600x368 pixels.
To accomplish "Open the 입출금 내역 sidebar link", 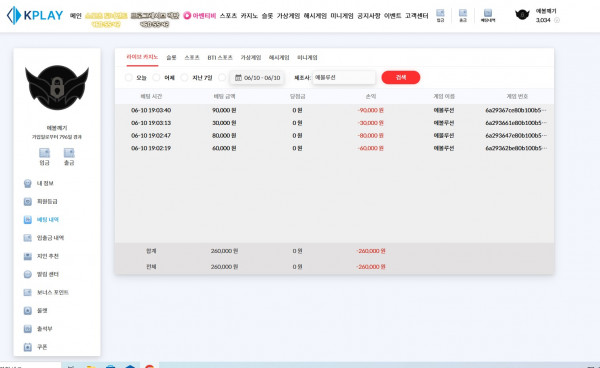I will (50, 238).
